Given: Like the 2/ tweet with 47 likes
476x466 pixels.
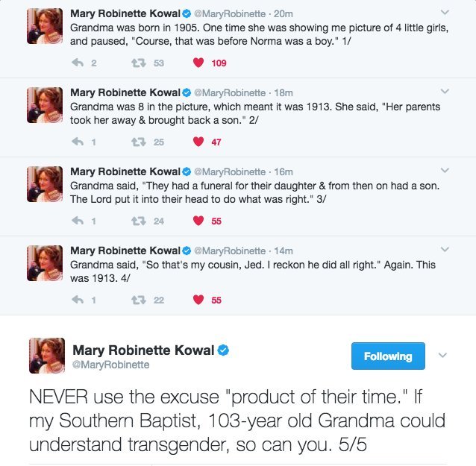Looking at the screenshot, I should [198, 142].
